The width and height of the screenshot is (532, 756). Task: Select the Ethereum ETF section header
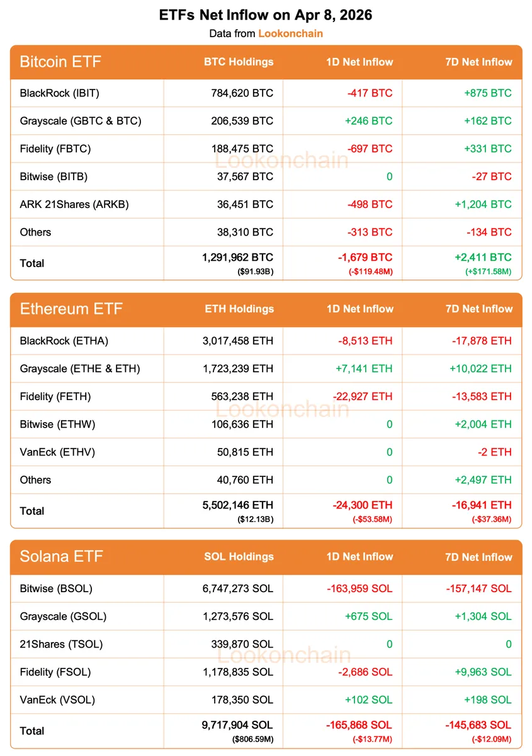[x=71, y=309]
